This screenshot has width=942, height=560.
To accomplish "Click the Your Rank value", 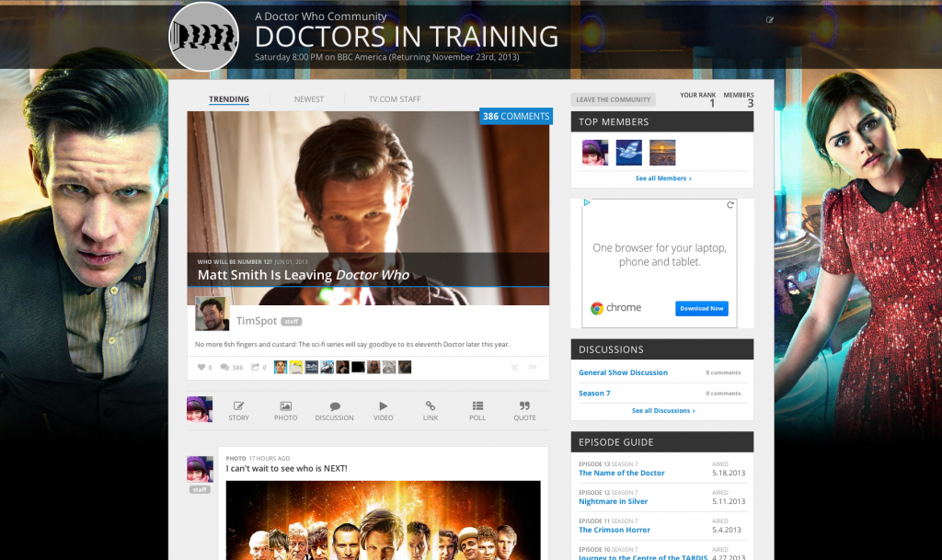I will coord(712,103).
